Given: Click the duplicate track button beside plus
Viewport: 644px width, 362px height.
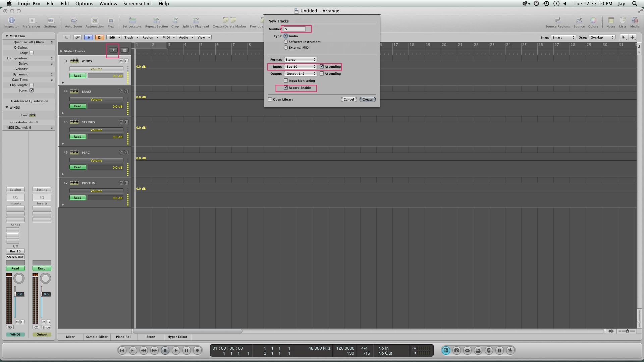Looking at the screenshot, I should click(x=124, y=50).
